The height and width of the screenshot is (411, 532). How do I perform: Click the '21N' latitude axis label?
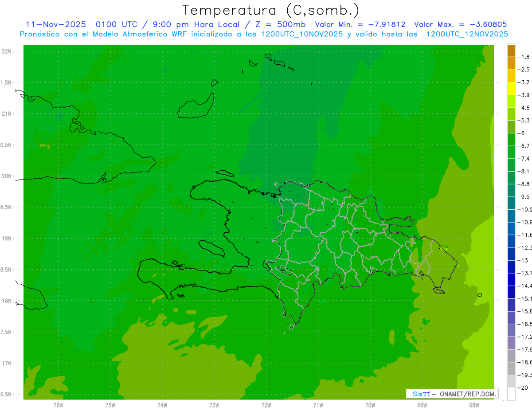7,114
